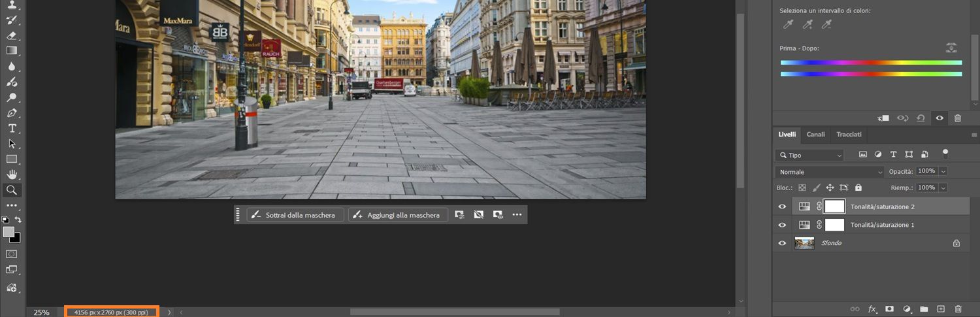980x317 pixels.
Task: Swap foreground and background colors
Action: 18,220
